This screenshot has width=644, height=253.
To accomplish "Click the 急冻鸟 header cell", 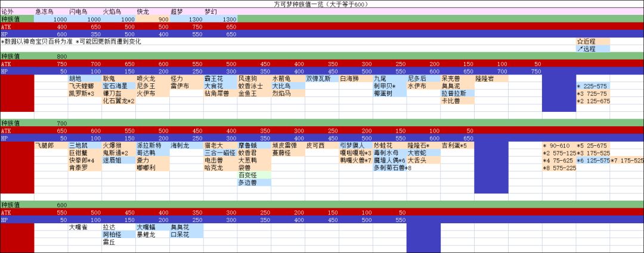I will (51, 11).
